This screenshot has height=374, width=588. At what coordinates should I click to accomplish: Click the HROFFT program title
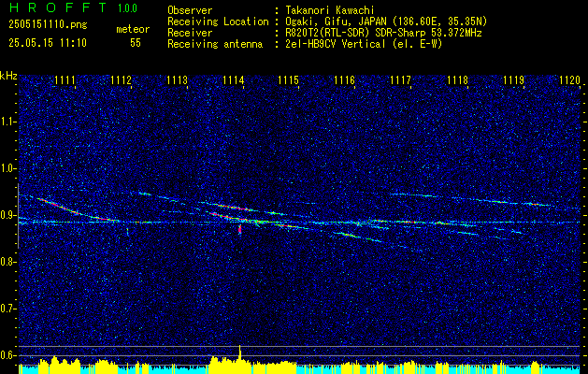tap(59, 7)
